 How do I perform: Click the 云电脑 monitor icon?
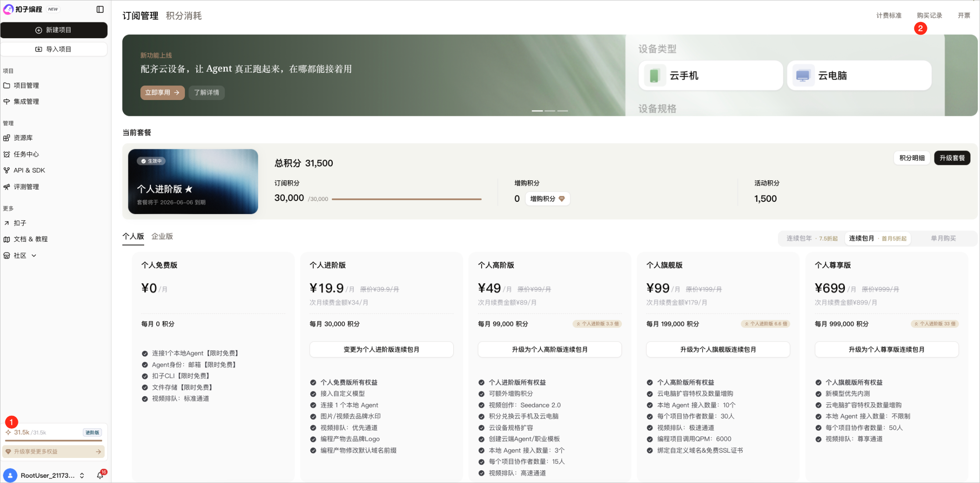click(x=803, y=75)
